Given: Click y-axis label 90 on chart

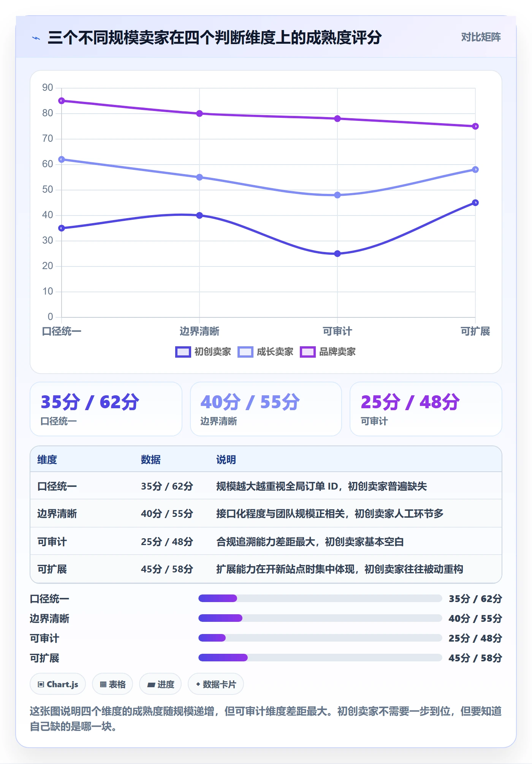Looking at the screenshot, I should click(x=47, y=88).
